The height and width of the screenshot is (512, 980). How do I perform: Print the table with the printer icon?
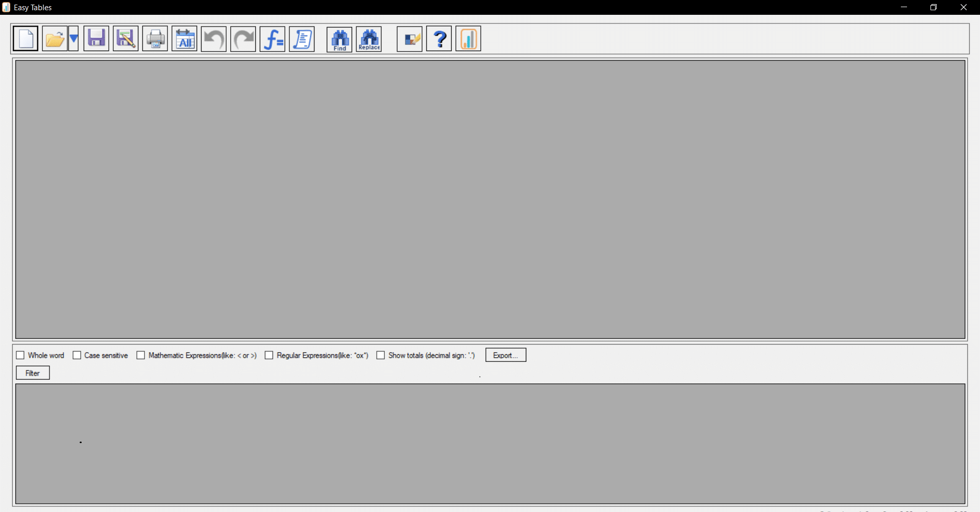click(155, 39)
